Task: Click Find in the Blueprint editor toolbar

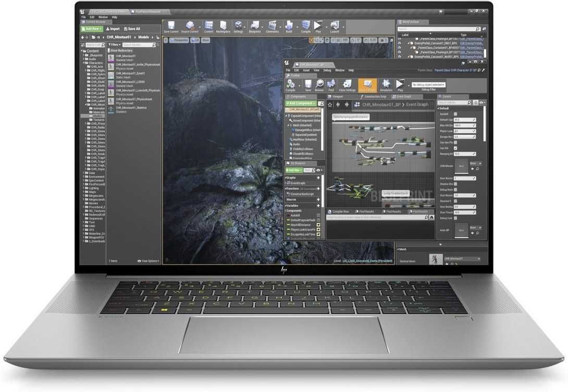Action: coord(331,85)
